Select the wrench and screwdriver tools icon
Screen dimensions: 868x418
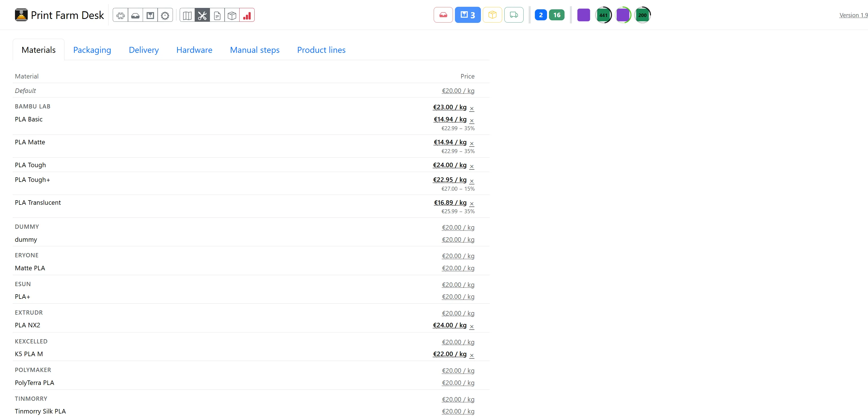[202, 15]
